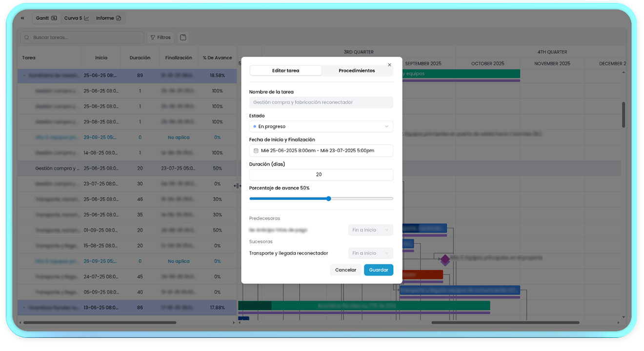Click the right arrow of the task table scrollbar
Image resolution: width=644 pixels, height=351 pixels.
click(233, 323)
